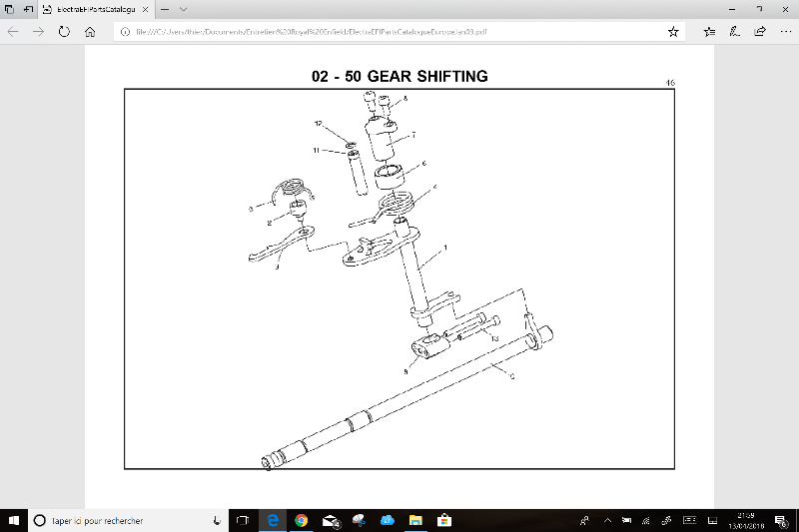Open the blue cloud app in taskbar

388,520
